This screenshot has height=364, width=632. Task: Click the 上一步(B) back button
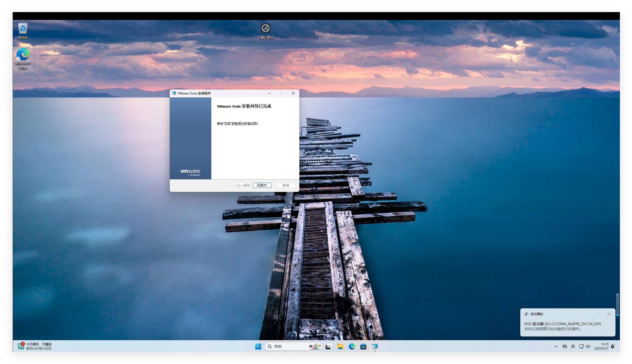click(x=242, y=185)
